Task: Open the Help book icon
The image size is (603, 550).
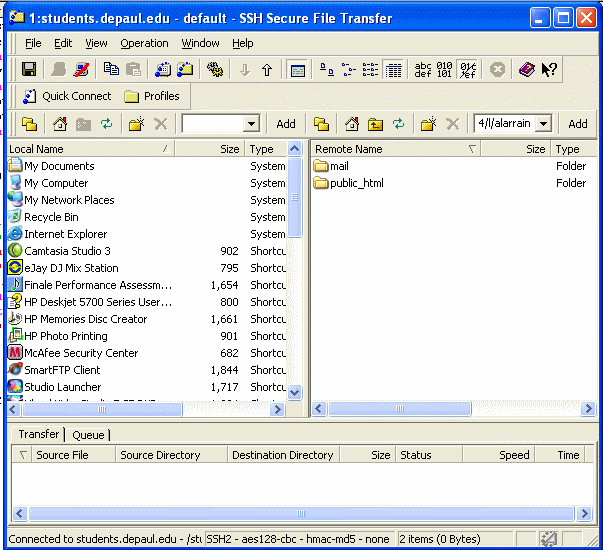Action: 527,70
